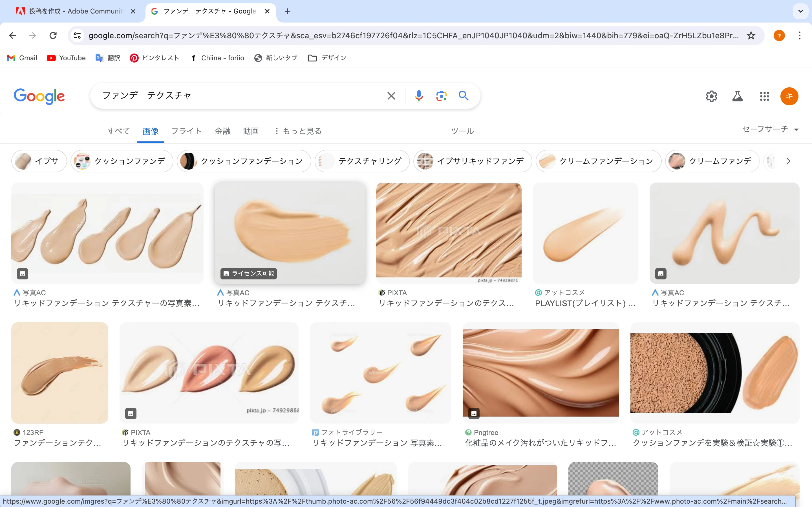Reload the current page
Image resolution: width=812 pixels, height=507 pixels.
click(53, 35)
